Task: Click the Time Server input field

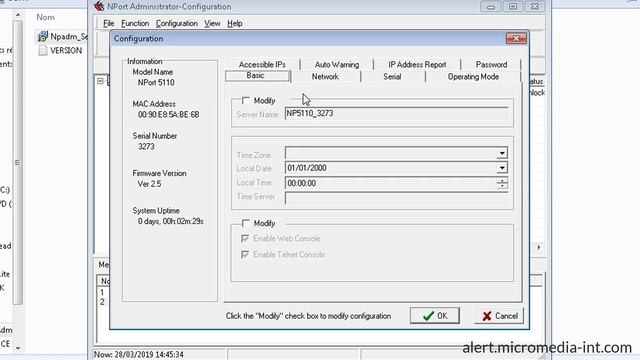Action: tap(396, 197)
